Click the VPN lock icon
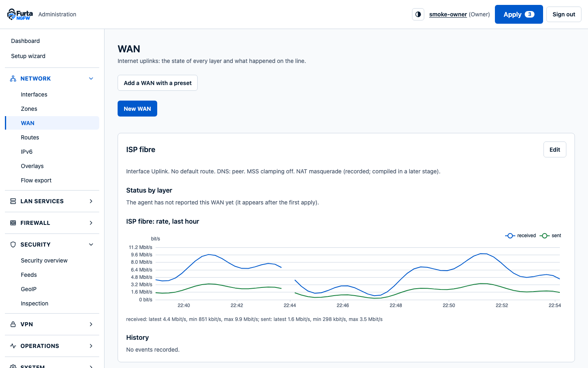 pos(13,324)
